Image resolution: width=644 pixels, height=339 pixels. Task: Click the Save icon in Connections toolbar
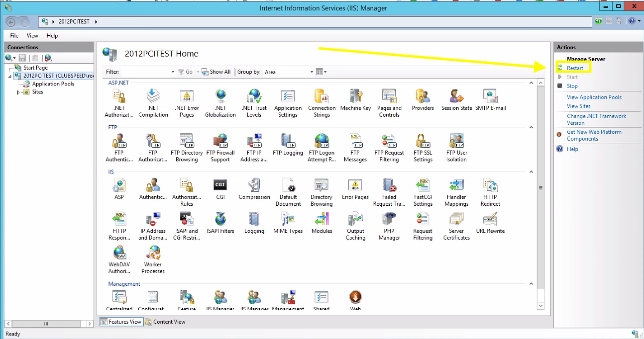[22, 58]
